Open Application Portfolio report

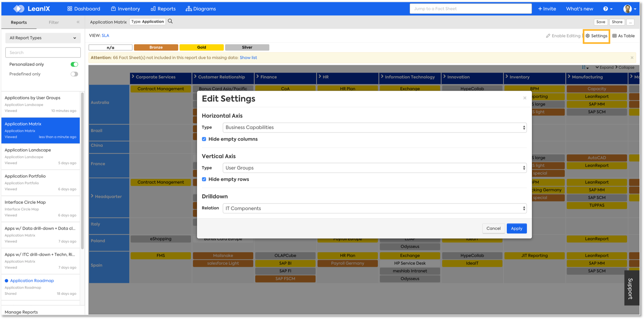point(41,183)
